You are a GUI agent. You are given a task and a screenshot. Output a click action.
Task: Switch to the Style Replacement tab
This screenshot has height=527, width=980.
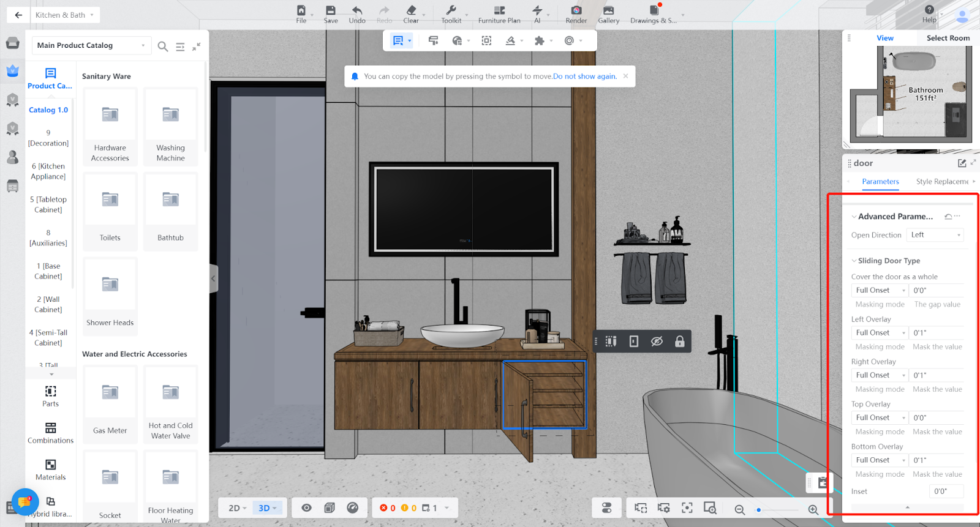tap(942, 182)
